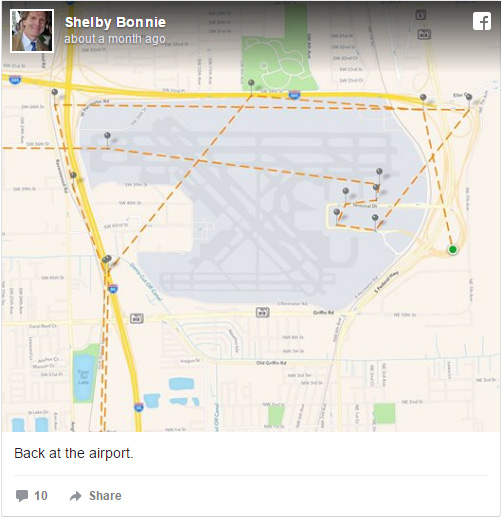Click the I-595 shield on the top highway
The height and width of the screenshot is (524, 502).
tap(294, 95)
